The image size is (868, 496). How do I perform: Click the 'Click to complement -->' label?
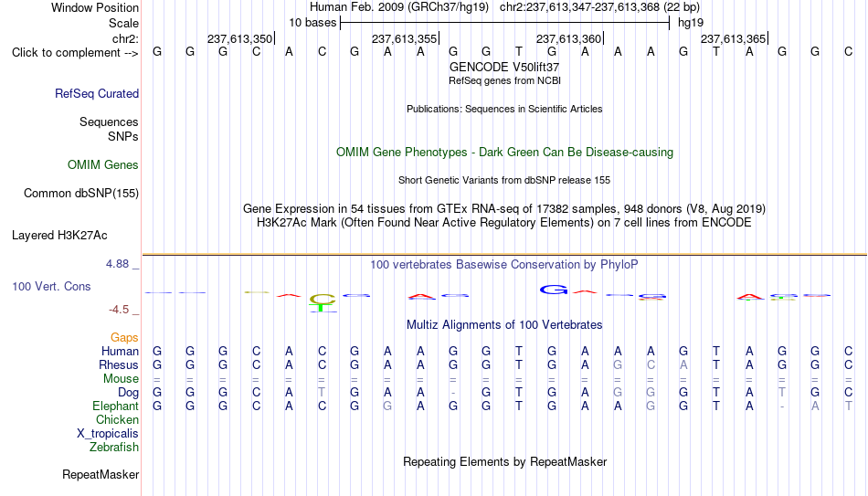(75, 53)
